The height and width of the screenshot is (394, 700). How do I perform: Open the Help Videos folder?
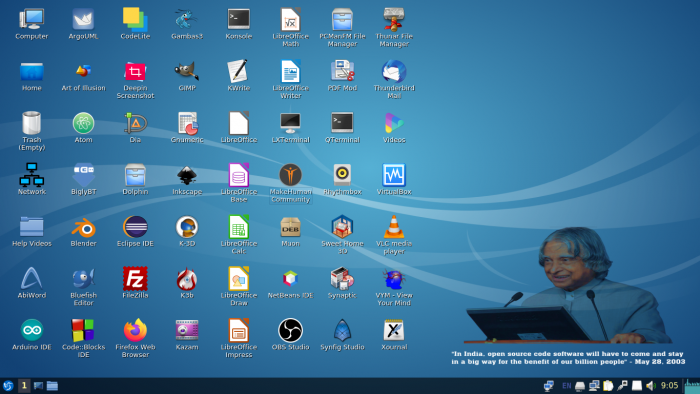click(31, 227)
